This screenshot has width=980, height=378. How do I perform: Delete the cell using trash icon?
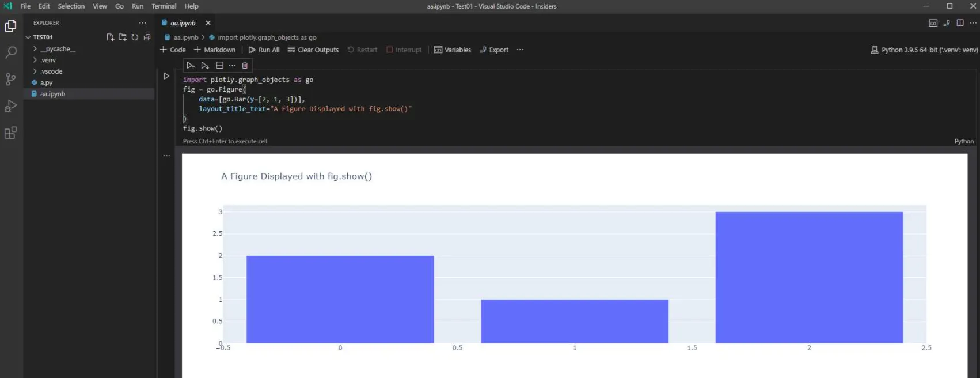(x=245, y=65)
